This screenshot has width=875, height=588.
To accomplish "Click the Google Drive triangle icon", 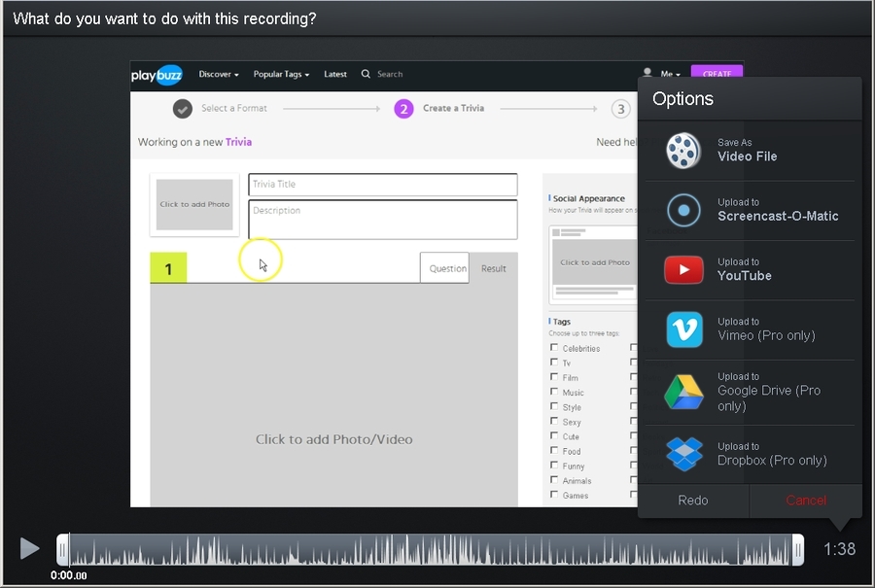I will (x=683, y=393).
